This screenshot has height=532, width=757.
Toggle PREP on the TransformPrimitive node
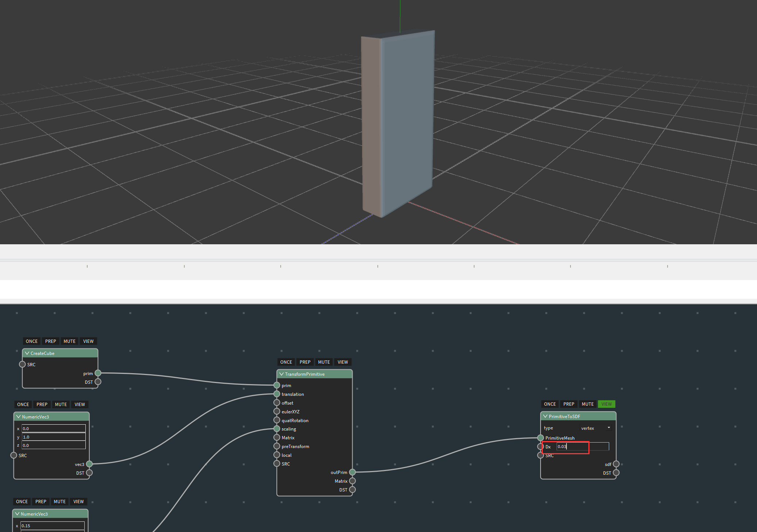305,362
